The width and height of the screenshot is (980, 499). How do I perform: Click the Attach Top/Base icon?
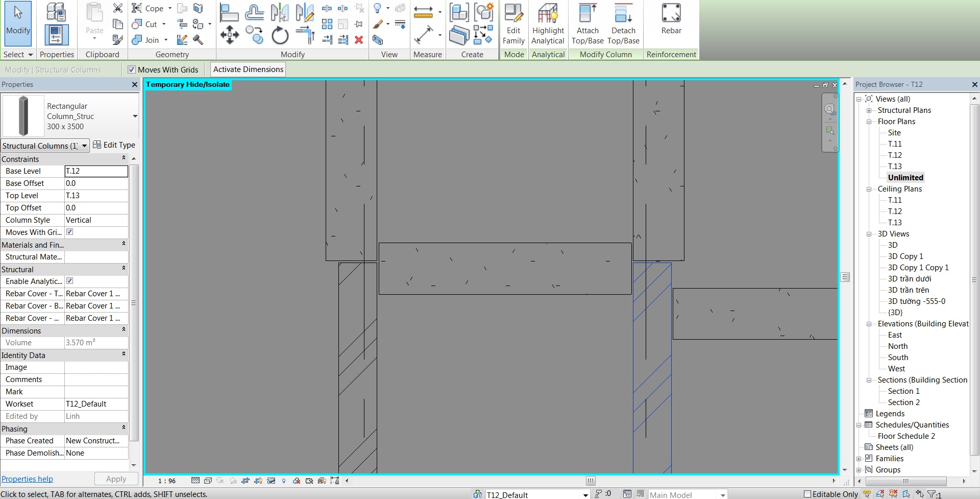pos(587,24)
